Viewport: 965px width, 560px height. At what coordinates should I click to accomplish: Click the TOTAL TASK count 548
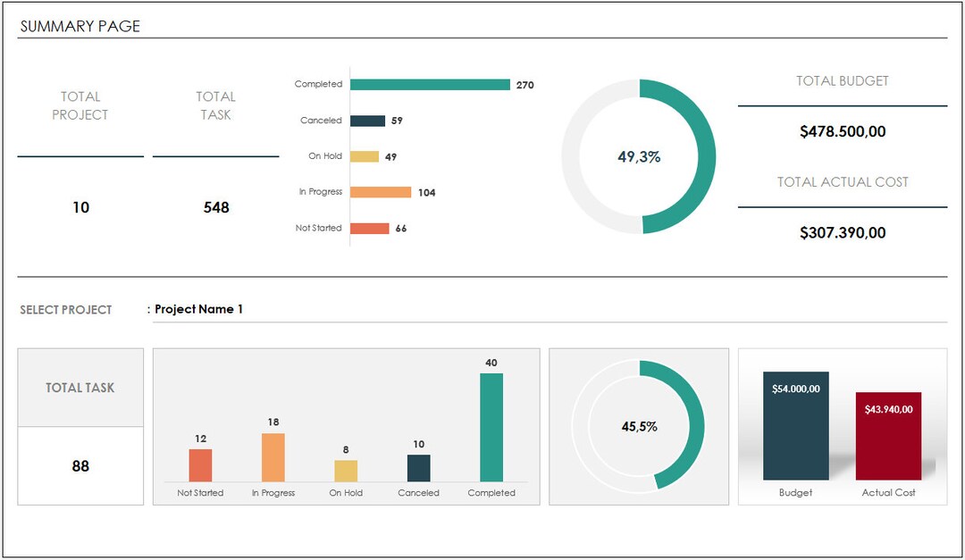[215, 207]
